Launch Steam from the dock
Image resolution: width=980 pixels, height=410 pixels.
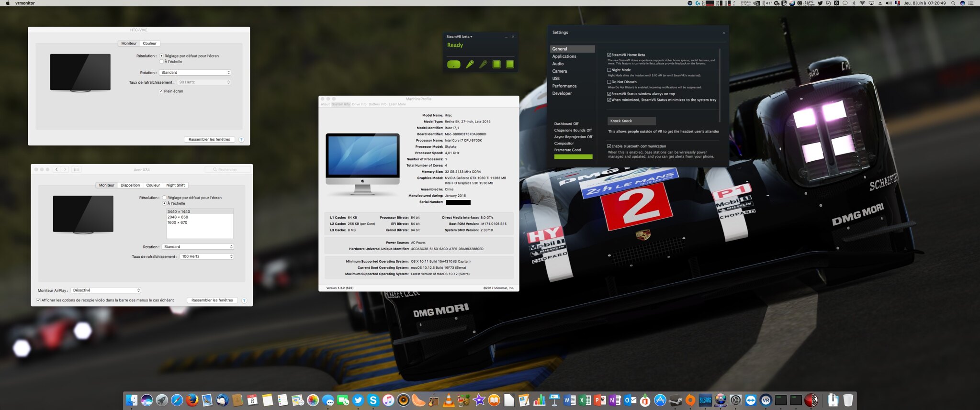click(675, 400)
